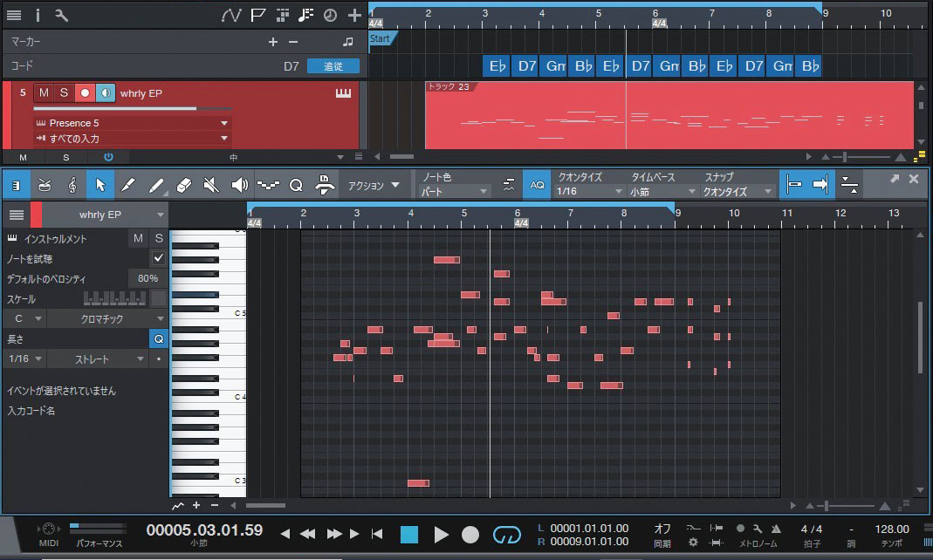The width and height of the screenshot is (933, 560).
Task: Select the listen speaker tool
Action: [x=239, y=185]
